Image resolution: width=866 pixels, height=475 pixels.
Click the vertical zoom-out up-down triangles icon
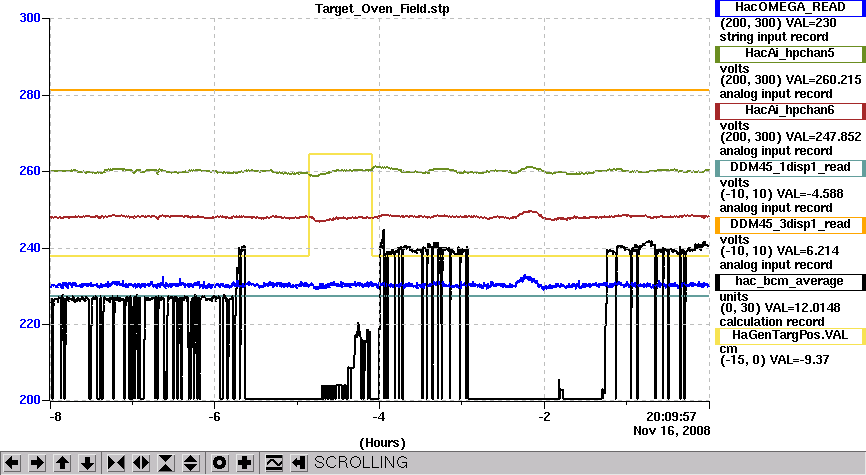pyautogui.click(x=191, y=462)
